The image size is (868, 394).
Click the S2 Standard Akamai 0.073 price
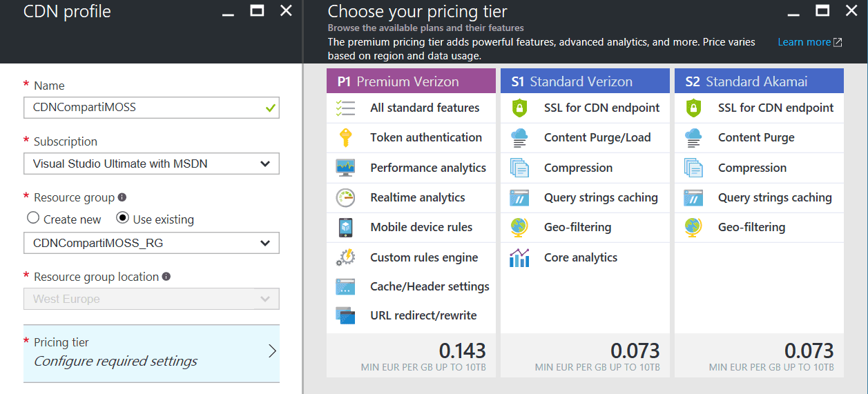810,351
